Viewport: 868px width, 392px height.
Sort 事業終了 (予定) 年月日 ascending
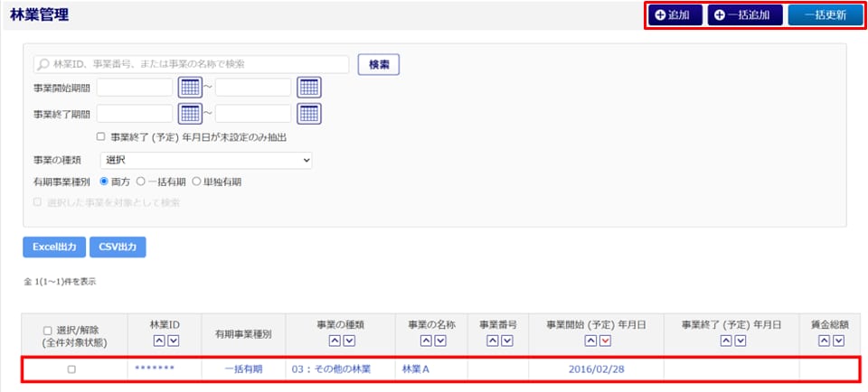coord(725,341)
